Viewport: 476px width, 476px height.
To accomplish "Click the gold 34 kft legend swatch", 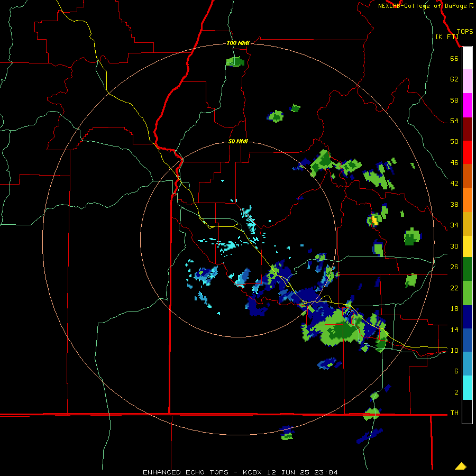I will 467,224.
